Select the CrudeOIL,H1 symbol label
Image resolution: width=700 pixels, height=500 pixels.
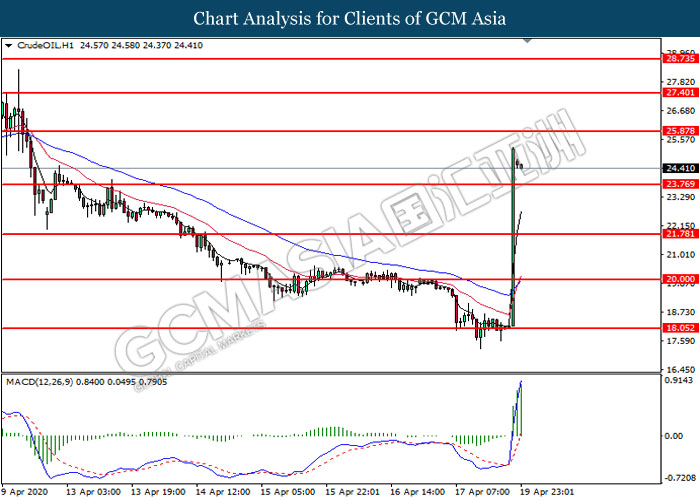coord(46,46)
